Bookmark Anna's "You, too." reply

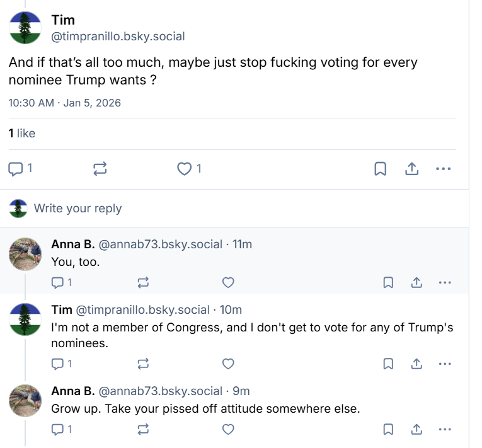388,283
